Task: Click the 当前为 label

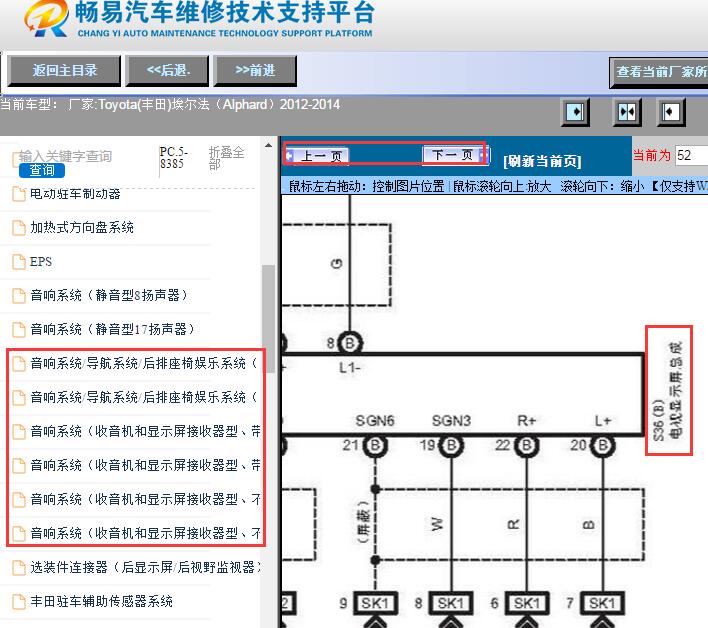Action: point(651,155)
